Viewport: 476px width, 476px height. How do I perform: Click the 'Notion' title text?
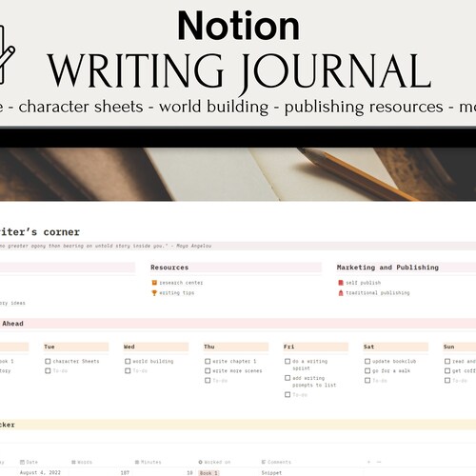[x=238, y=26]
